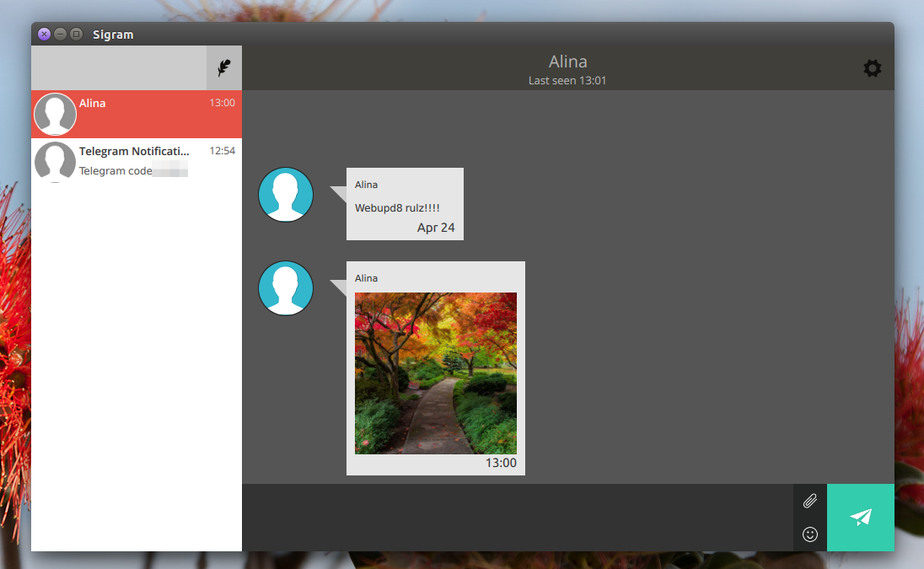Image resolution: width=924 pixels, height=569 pixels.
Task: Click sender name Alina in photo bubble
Action: 366,278
